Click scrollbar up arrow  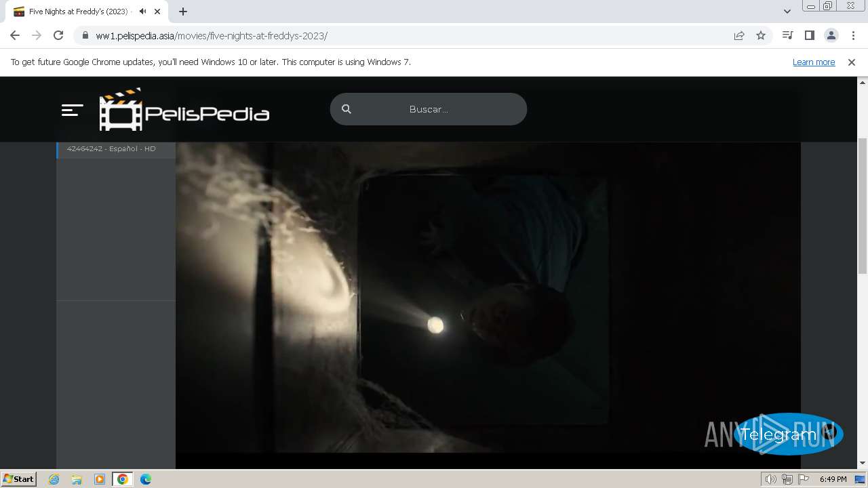863,81
